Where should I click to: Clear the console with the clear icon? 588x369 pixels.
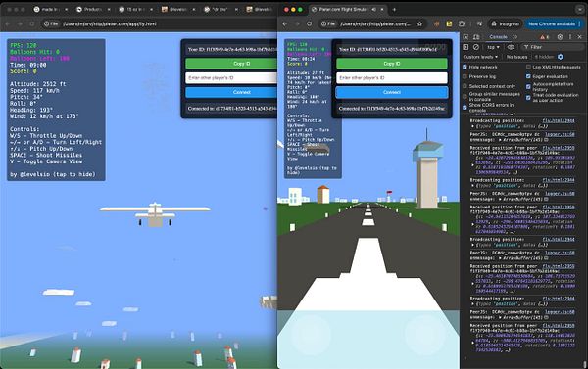476,47
